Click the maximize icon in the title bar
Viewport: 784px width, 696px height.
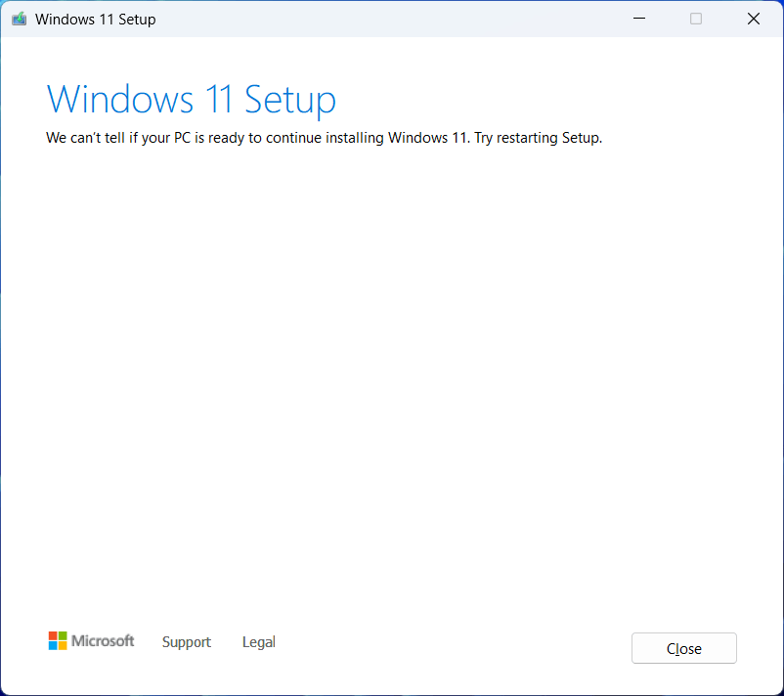pos(695,18)
